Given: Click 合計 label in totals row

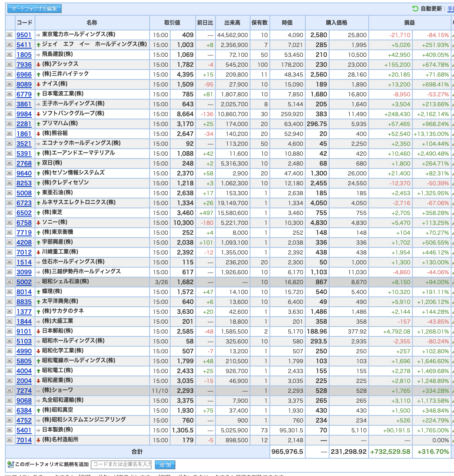Looking at the screenshot, I should [x=137, y=452].
